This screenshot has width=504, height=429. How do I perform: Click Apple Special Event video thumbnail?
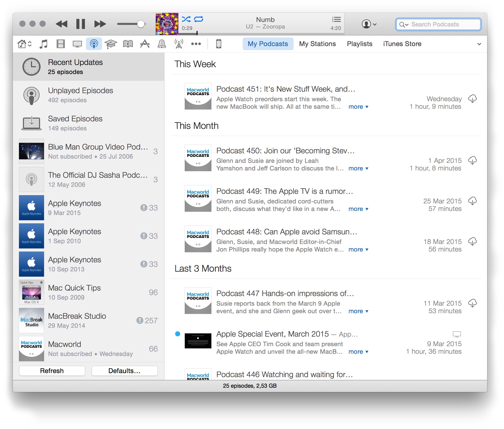(198, 341)
